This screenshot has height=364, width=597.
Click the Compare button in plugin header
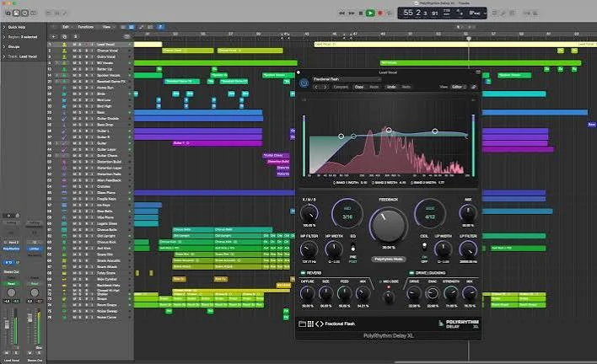pyautogui.click(x=341, y=87)
